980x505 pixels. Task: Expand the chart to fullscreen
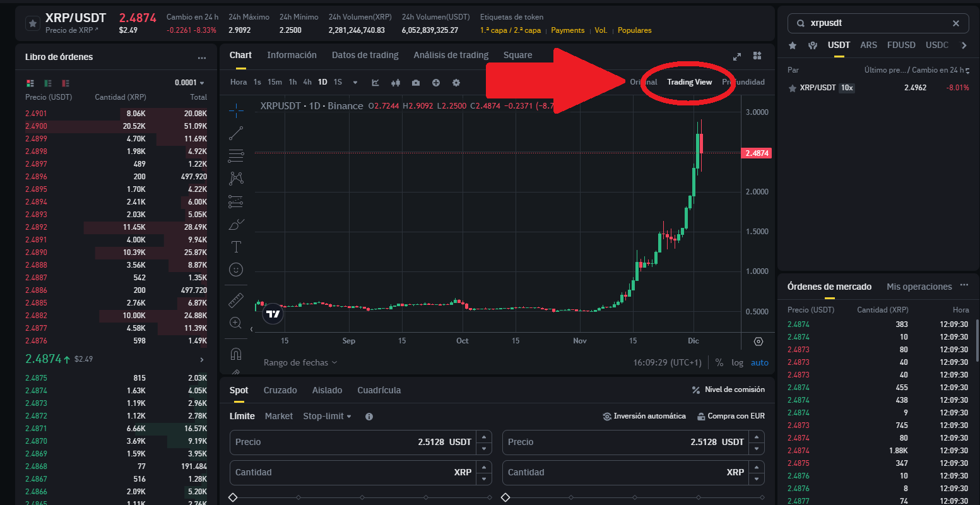pos(736,56)
